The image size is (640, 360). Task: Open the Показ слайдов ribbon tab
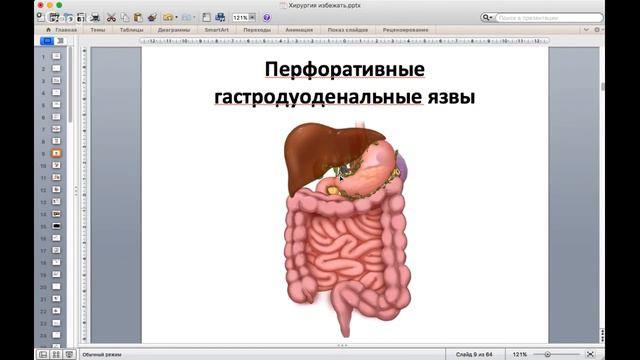pyautogui.click(x=347, y=30)
